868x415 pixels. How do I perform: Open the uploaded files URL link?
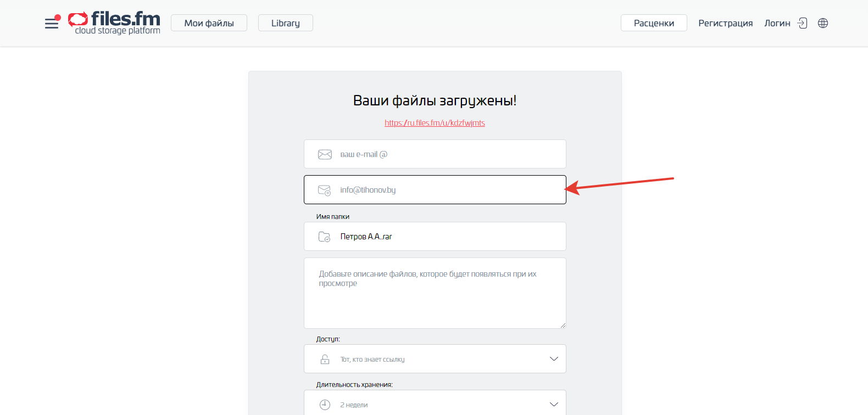pos(435,123)
